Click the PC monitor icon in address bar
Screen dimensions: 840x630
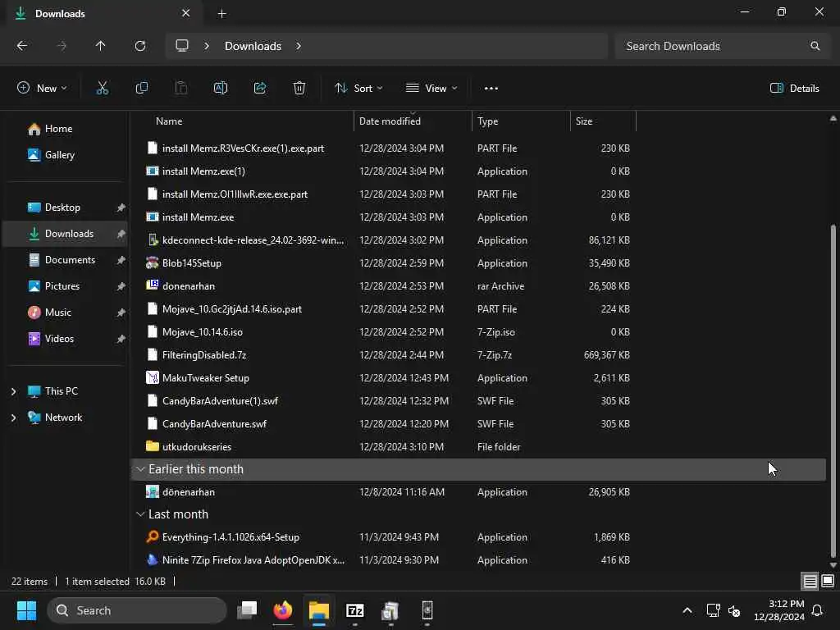click(182, 46)
